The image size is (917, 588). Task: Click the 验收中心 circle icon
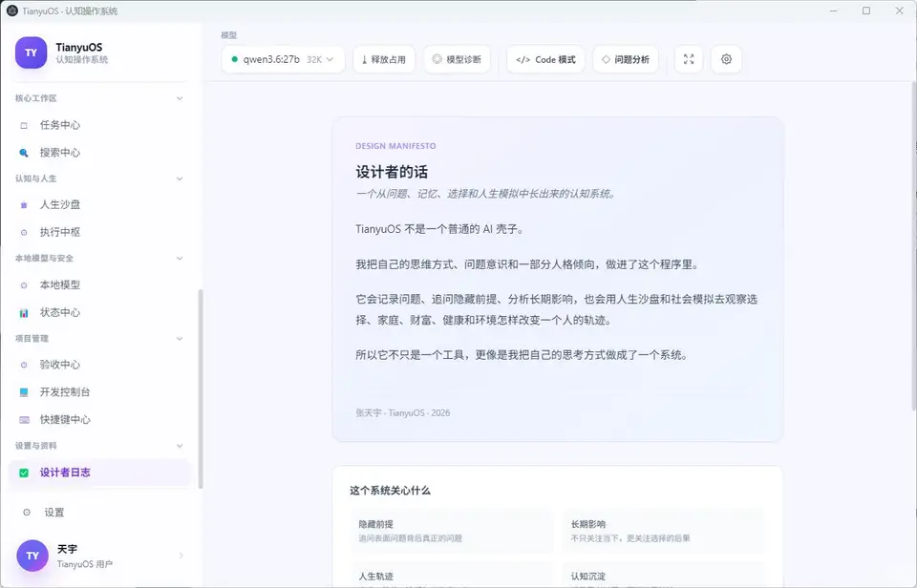pyautogui.click(x=24, y=366)
